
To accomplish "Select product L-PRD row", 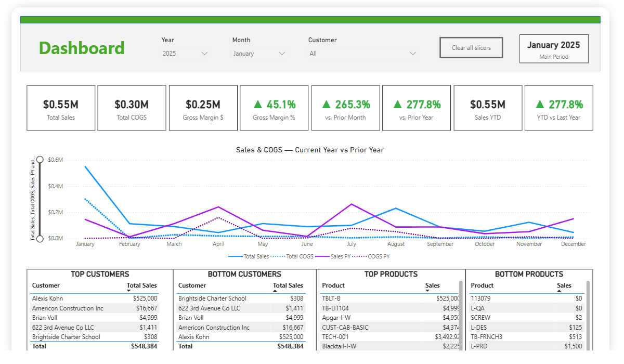I will [x=526, y=346].
